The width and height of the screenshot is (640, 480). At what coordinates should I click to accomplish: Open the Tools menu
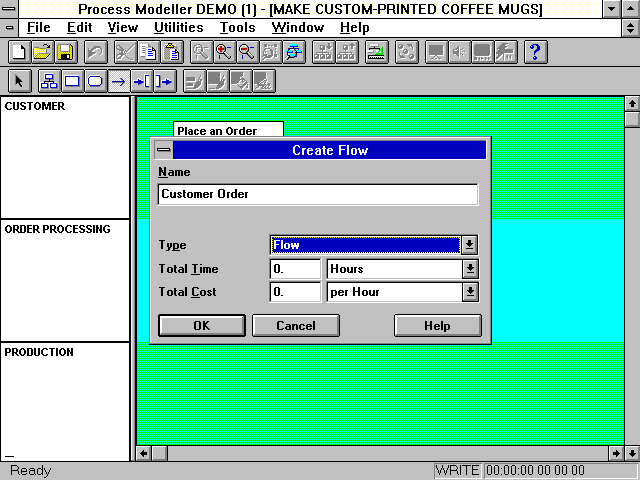pos(237,28)
